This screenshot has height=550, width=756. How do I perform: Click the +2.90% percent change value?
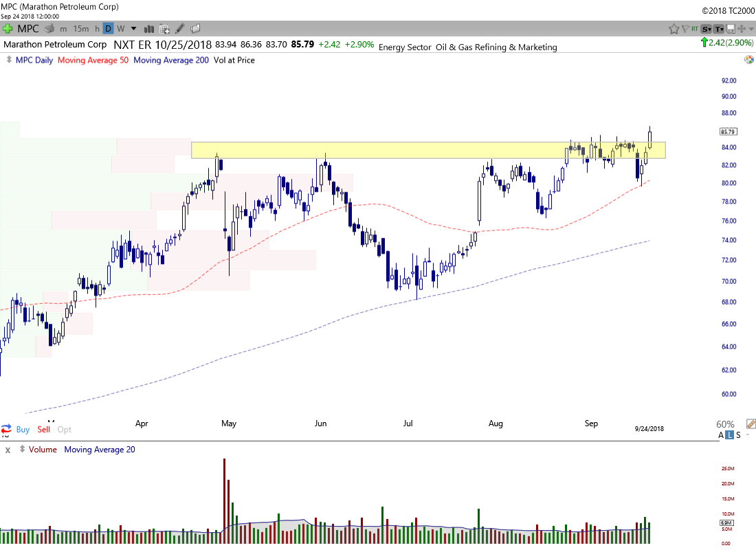pos(359,45)
